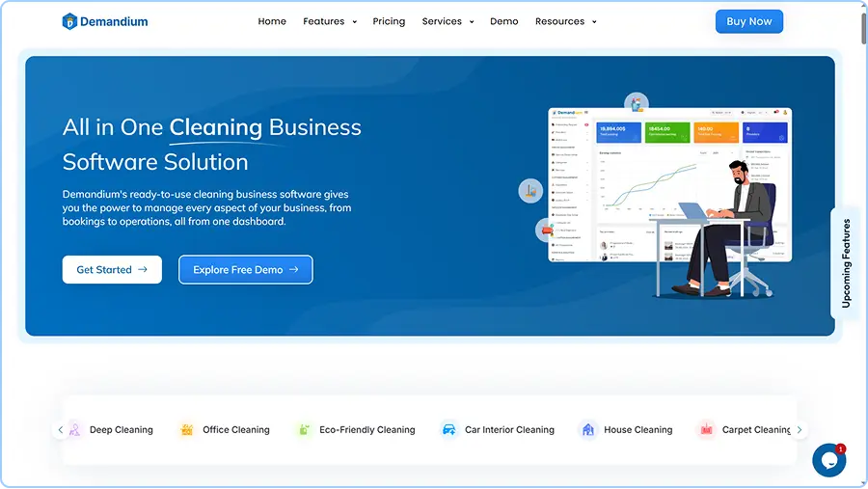
Task: Click Explore Free Demo button
Action: point(246,270)
